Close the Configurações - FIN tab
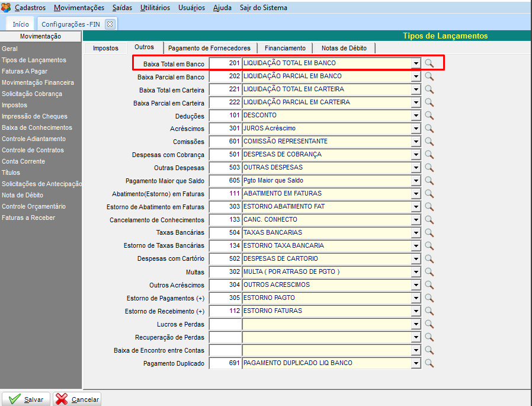The image size is (532, 406). click(x=110, y=24)
